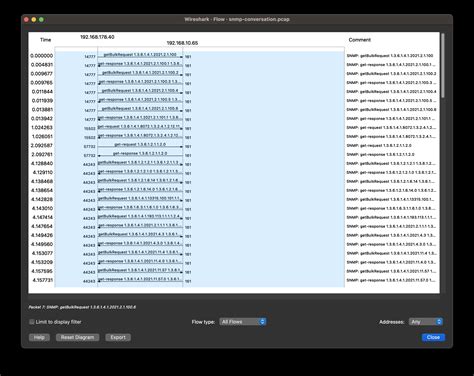Click the blue Close button
This screenshot has width=474, height=376.
(x=433, y=337)
